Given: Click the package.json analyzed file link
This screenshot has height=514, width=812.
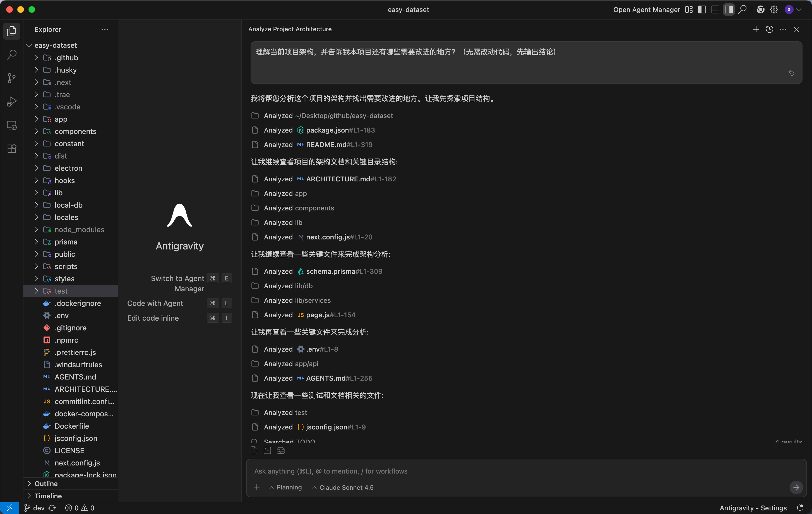Looking at the screenshot, I should coord(327,130).
